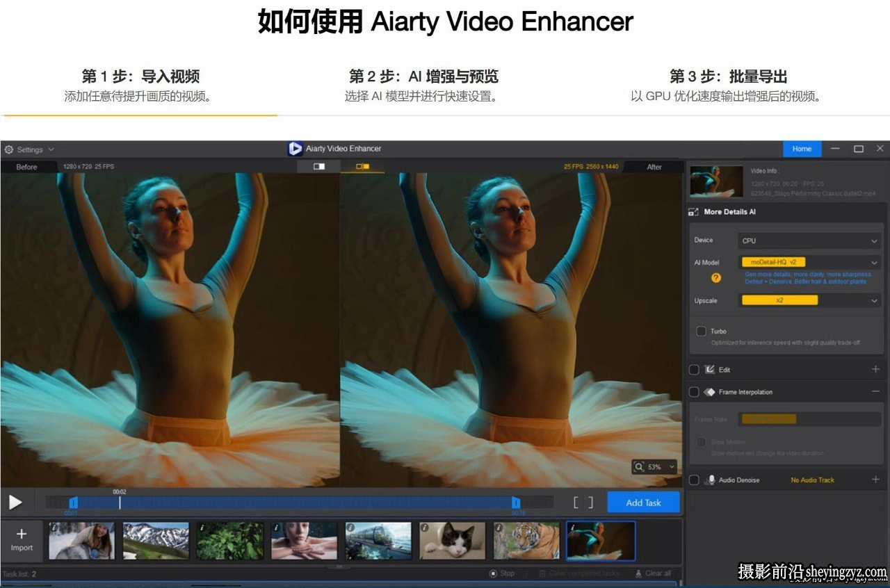The image size is (890, 588).
Task: Play the preview video
Action: (x=15, y=502)
